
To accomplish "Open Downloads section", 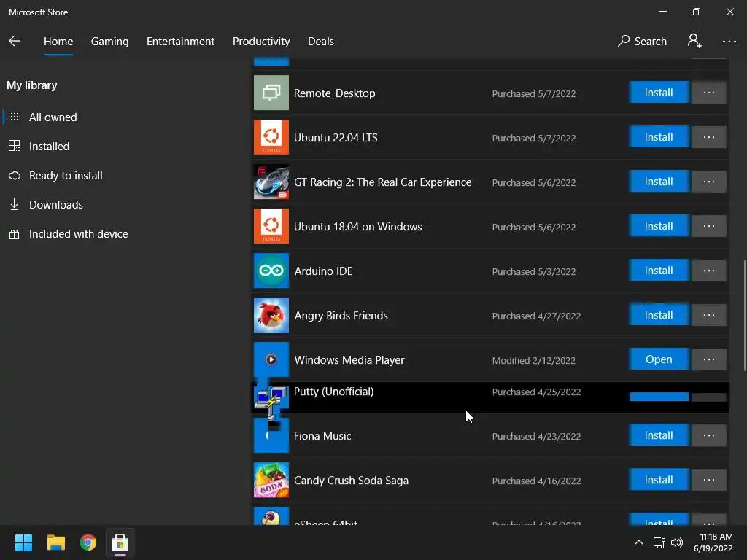I will pos(55,205).
